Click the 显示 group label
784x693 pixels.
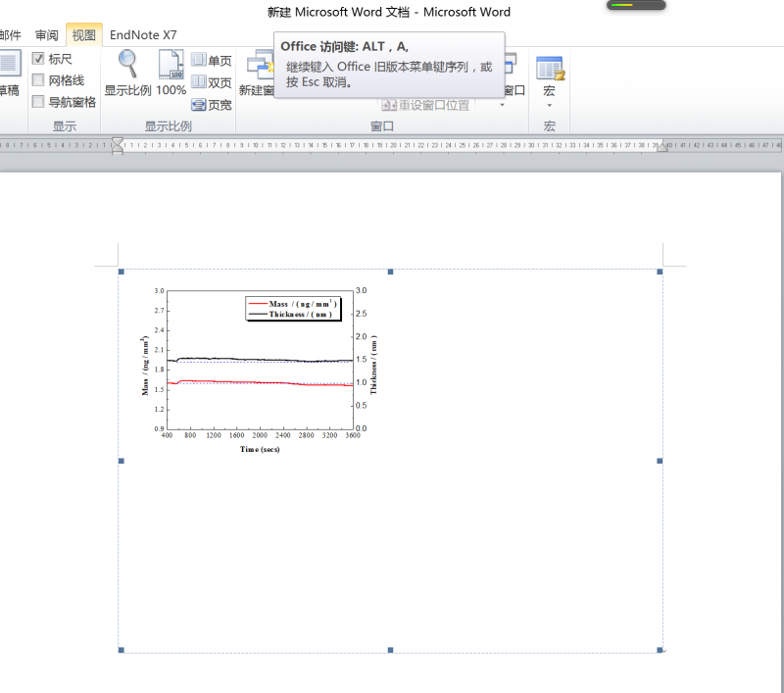tap(65, 126)
